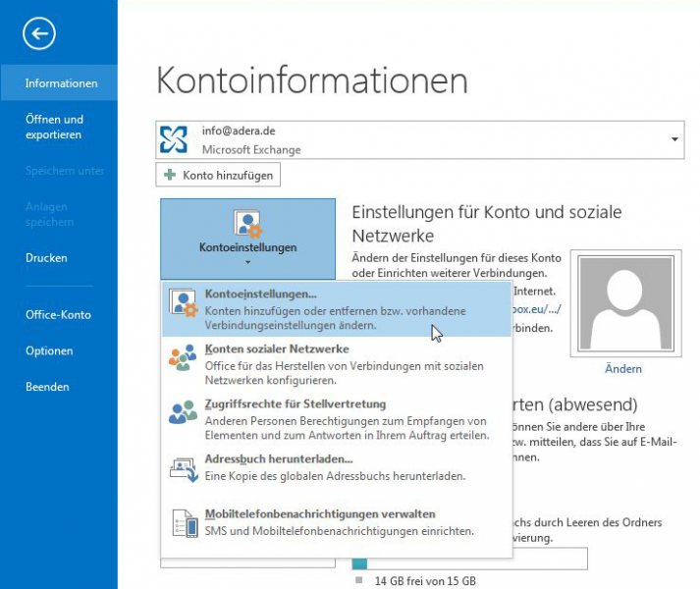The height and width of the screenshot is (589, 700).
Task: Click the Mobiltelefonbenachrichtigungen phone icon
Action: click(186, 523)
